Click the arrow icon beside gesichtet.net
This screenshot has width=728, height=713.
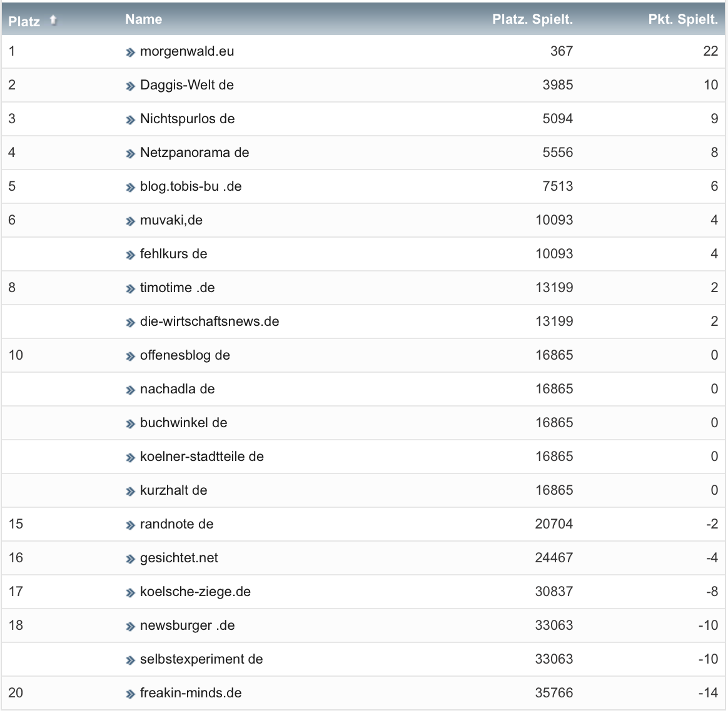click(x=130, y=559)
